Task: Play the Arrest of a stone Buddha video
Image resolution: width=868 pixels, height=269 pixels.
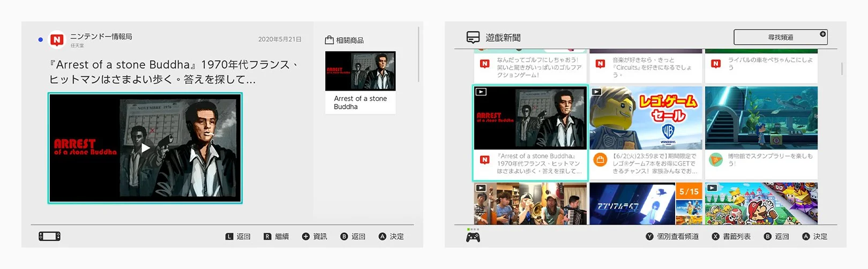Action: point(145,148)
